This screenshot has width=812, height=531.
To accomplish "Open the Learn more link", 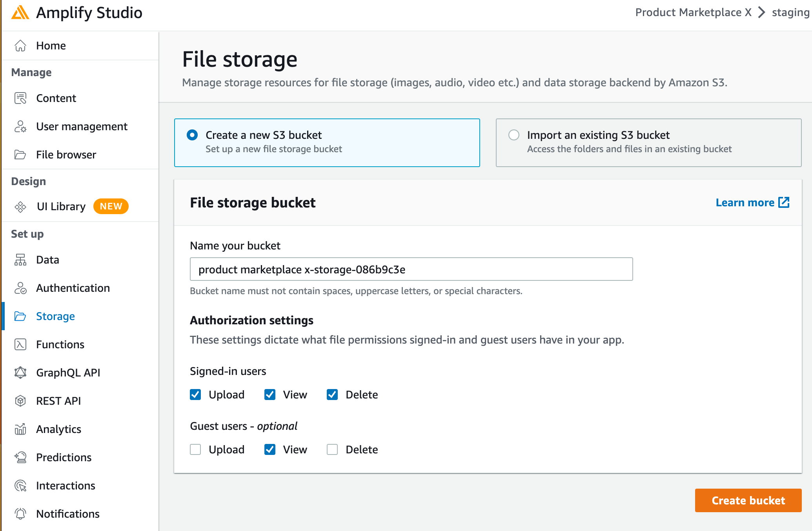I will point(745,202).
